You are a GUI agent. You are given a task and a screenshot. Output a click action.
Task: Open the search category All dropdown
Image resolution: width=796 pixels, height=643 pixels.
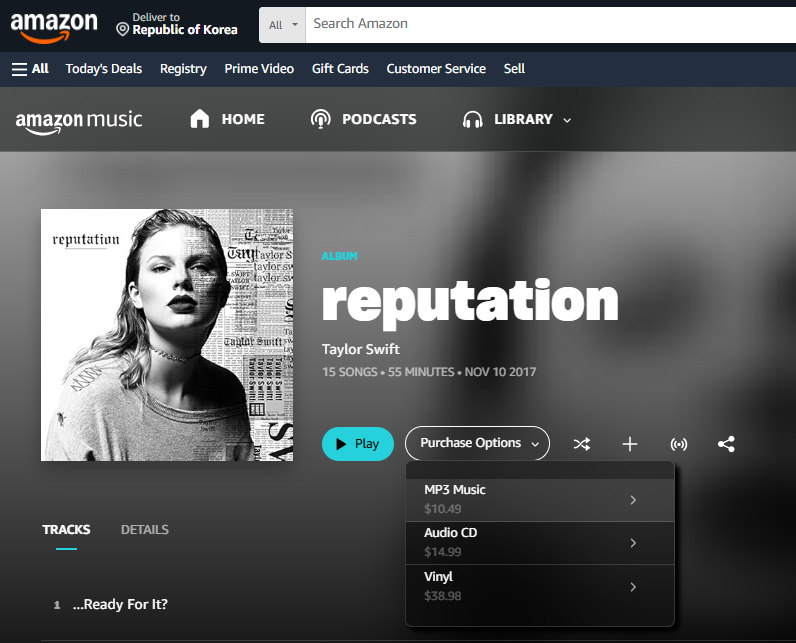(282, 25)
